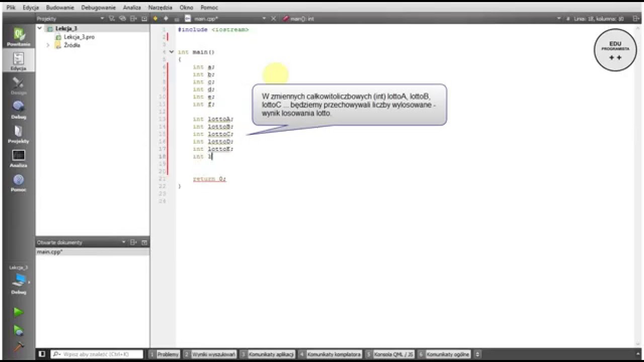Split the editor view with corner icon

pyautogui.click(x=635, y=19)
